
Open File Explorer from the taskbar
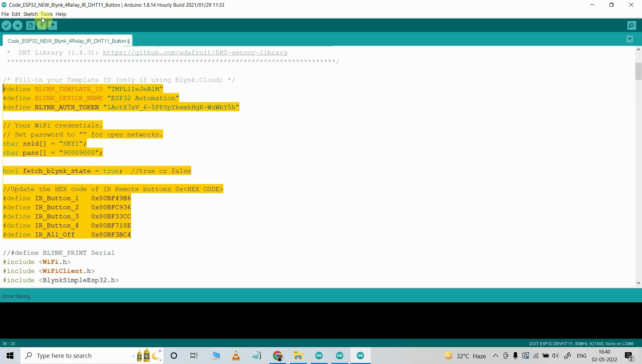pos(298,356)
